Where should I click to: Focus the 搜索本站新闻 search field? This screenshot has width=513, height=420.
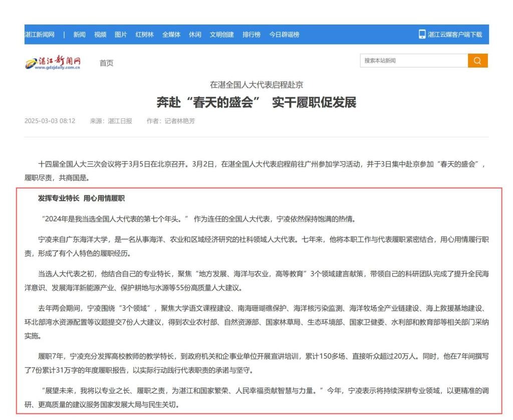[x=413, y=61]
